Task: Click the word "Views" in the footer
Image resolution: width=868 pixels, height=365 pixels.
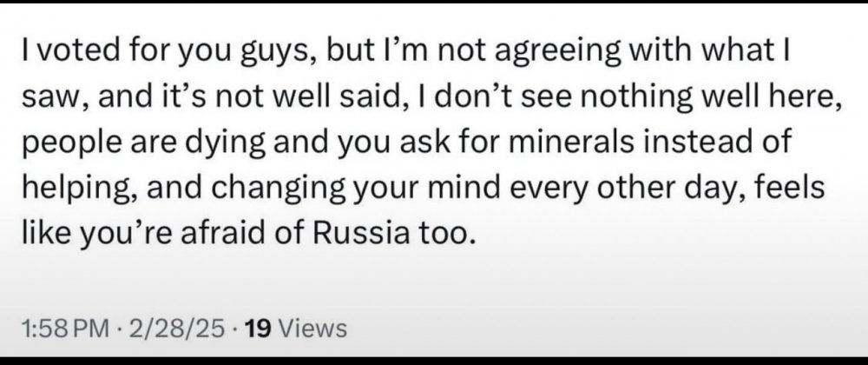Action: [x=314, y=329]
